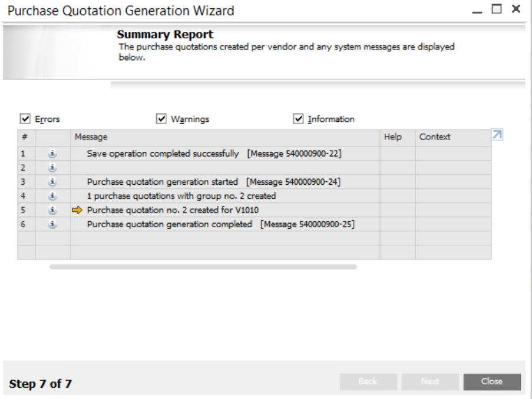Disable the Information messages checkbox
Viewport: 532px width, 399px height.
[298, 119]
